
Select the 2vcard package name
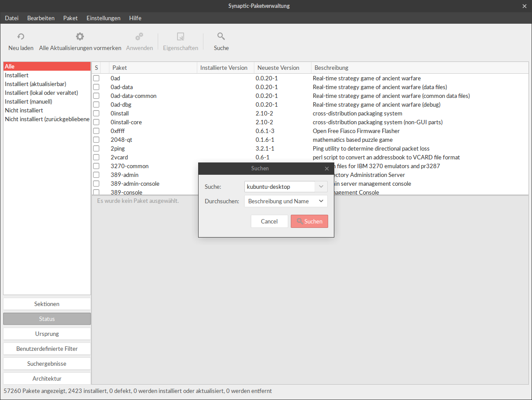(119, 157)
